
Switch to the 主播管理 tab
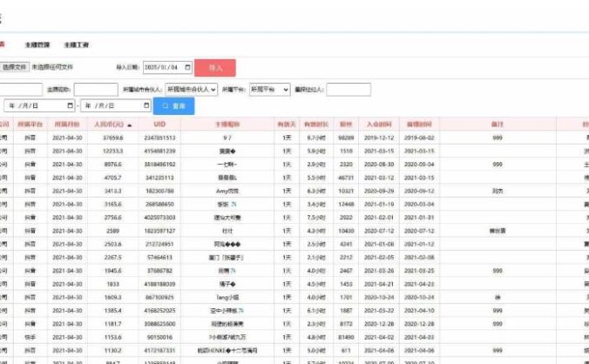pyautogui.click(x=37, y=45)
